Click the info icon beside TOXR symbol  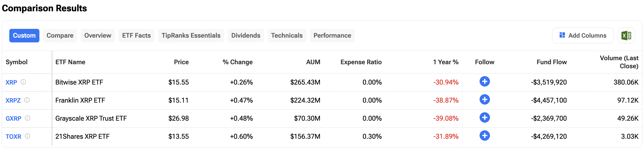(28, 136)
